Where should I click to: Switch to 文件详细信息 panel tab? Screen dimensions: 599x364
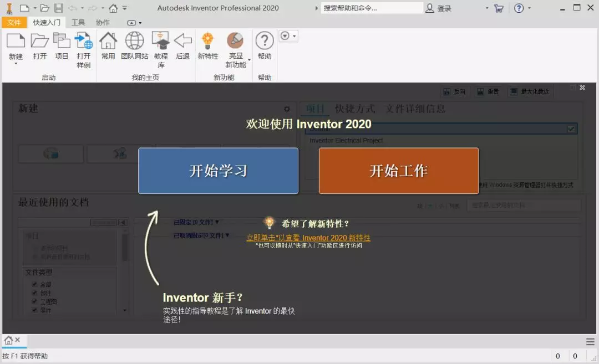pos(415,109)
